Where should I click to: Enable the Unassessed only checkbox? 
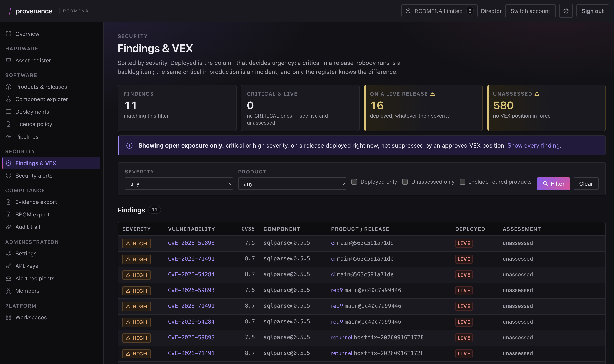[x=405, y=182]
